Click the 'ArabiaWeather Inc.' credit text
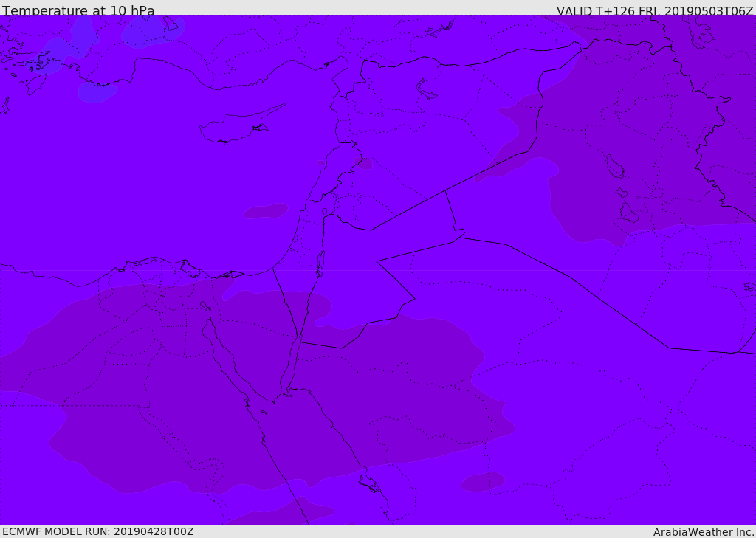 [704, 532]
